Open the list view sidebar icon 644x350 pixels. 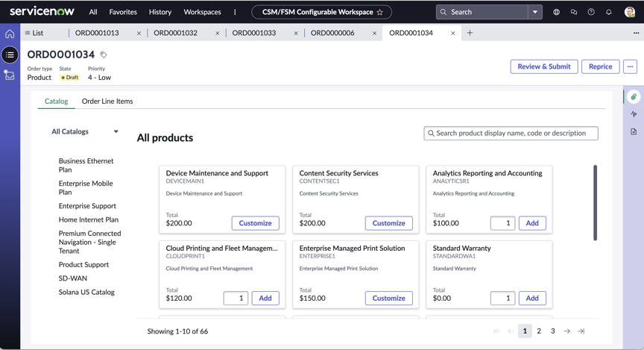point(10,54)
